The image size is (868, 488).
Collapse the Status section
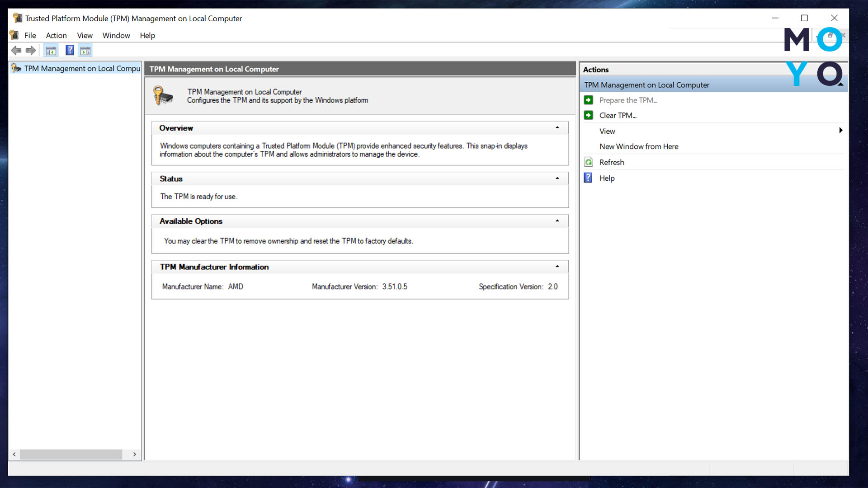pyautogui.click(x=557, y=178)
